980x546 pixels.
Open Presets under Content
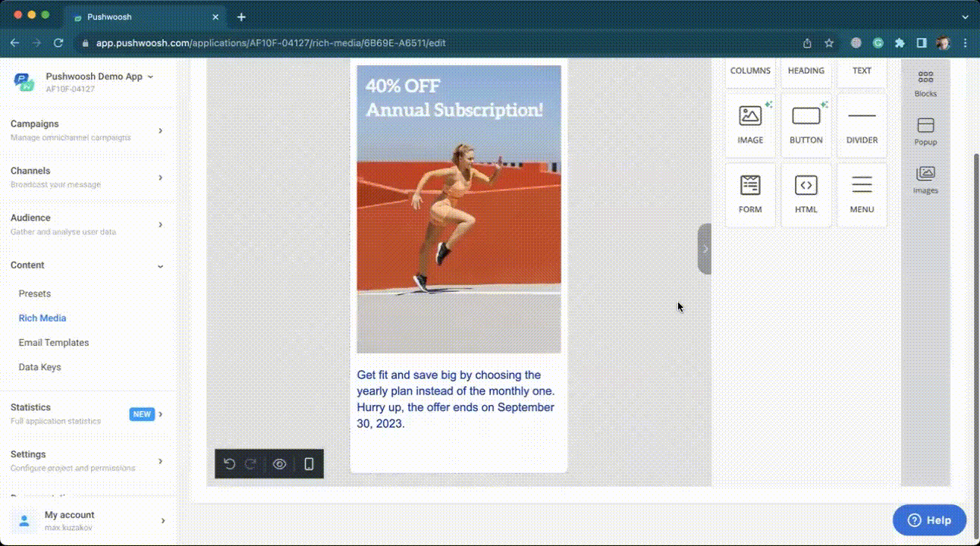(35, 293)
